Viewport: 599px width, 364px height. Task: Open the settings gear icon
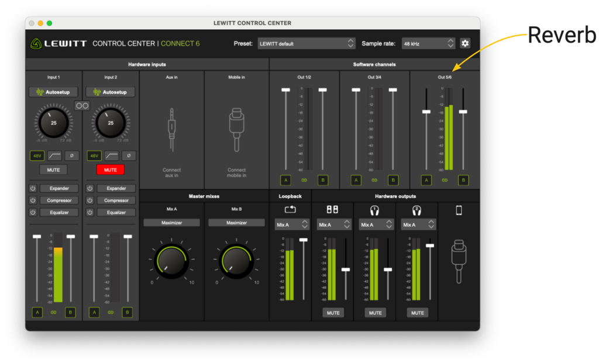point(464,43)
